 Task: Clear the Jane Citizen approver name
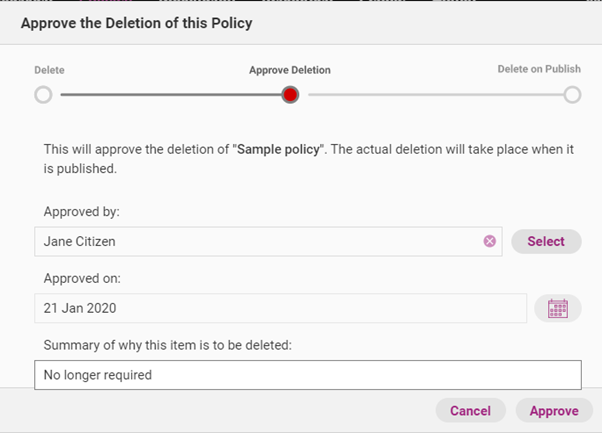(x=490, y=241)
